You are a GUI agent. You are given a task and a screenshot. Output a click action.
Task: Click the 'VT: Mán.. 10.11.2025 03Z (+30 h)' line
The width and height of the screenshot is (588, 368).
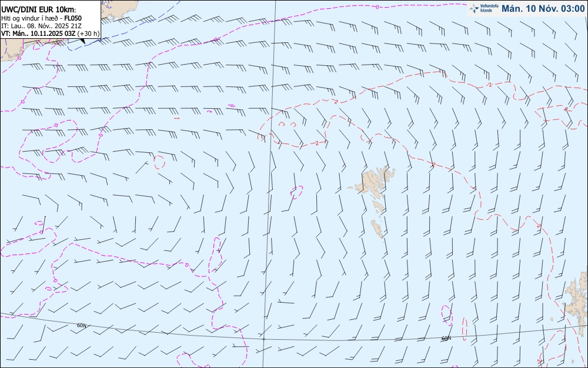click(50, 34)
